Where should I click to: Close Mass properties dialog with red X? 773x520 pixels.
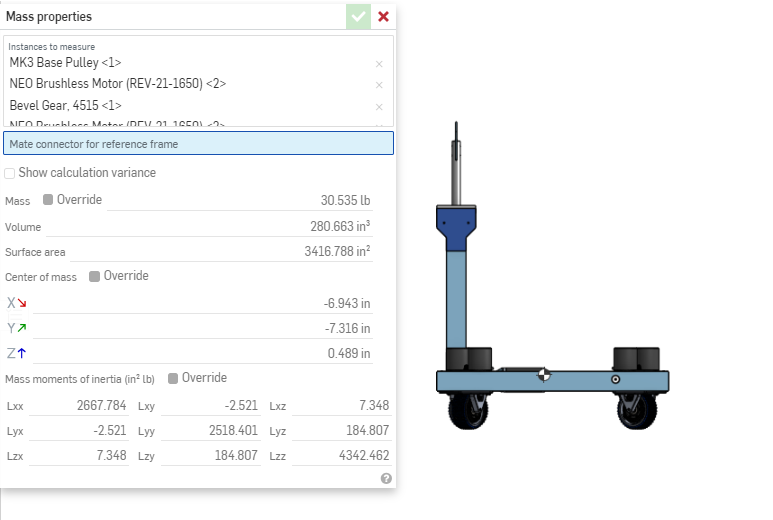(x=383, y=17)
